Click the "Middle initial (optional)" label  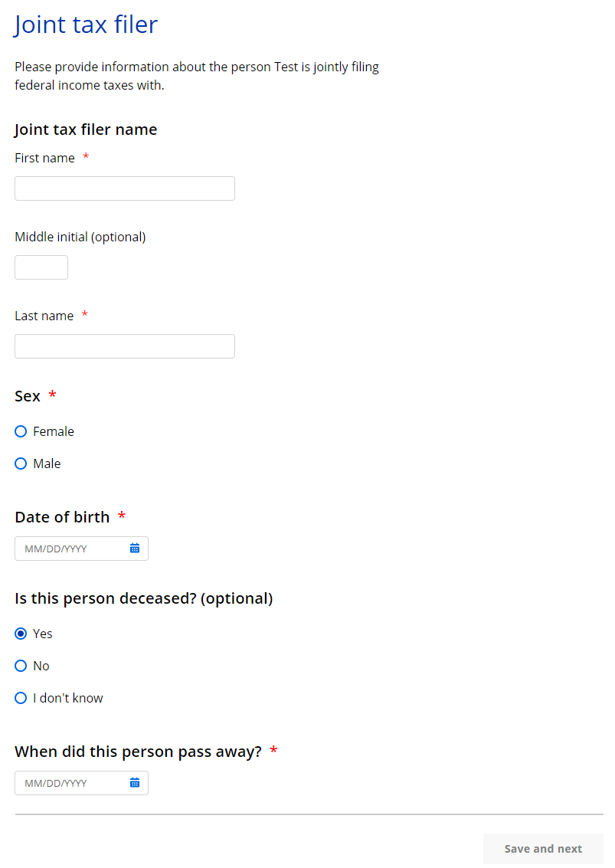point(80,237)
